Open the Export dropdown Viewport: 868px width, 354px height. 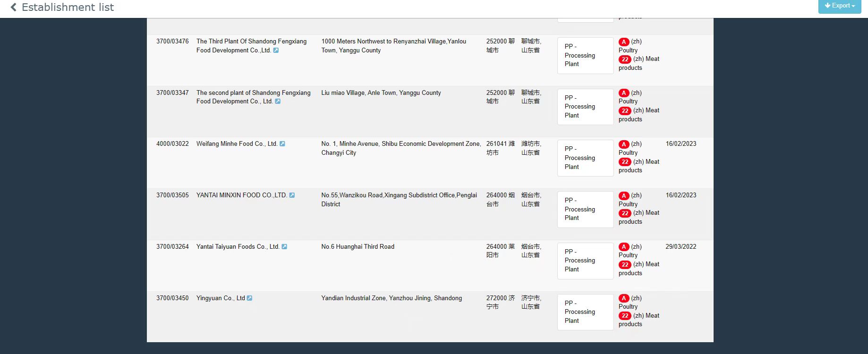point(839,6)
